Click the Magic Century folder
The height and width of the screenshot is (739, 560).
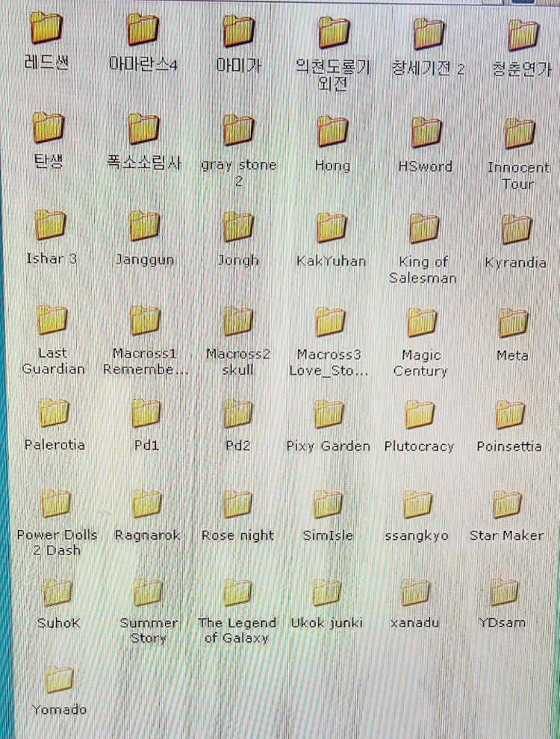(422, 322)
